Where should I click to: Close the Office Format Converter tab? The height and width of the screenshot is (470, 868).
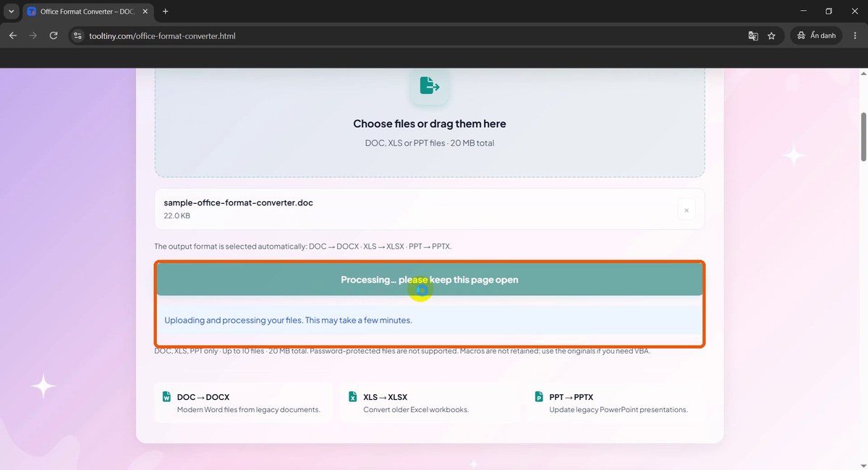143,12
